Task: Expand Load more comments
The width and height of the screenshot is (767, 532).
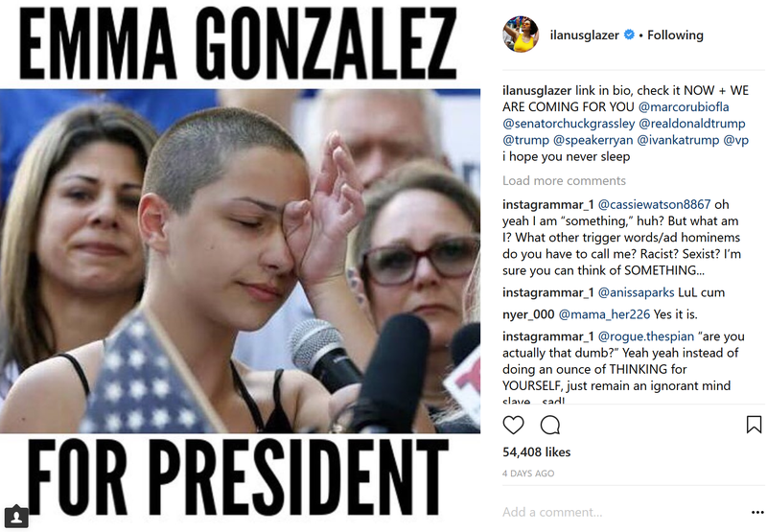Action: [x=564, y=181]
